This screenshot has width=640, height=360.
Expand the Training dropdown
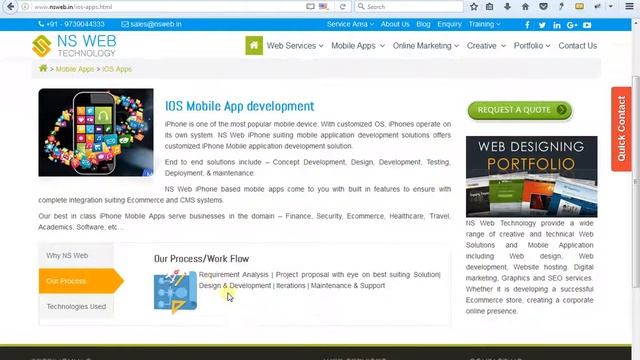(x=484, y=24)
